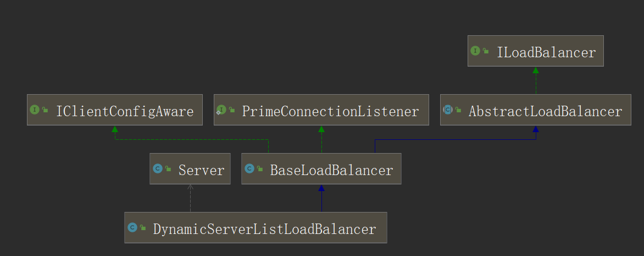644x256 pixels.
Task: Click the lock icon beside BaseLoadBalancer
Action: pos(259,170)
